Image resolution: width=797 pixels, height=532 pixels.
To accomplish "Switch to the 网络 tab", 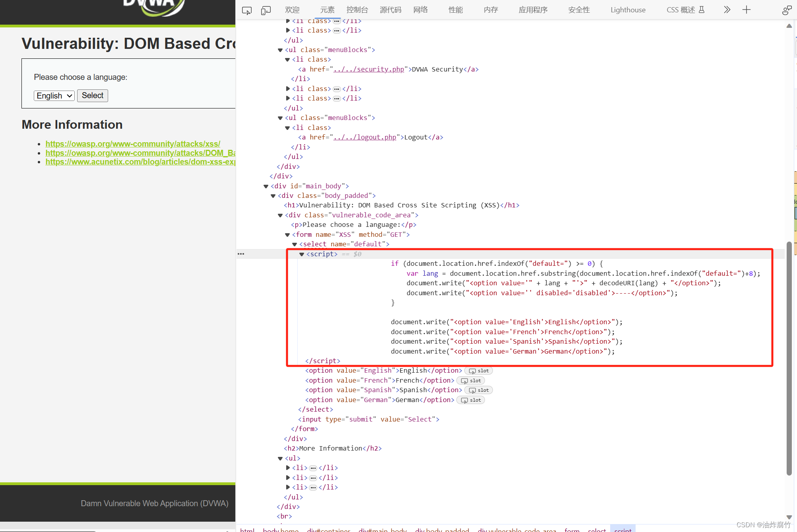I will (x=420, y=10).
